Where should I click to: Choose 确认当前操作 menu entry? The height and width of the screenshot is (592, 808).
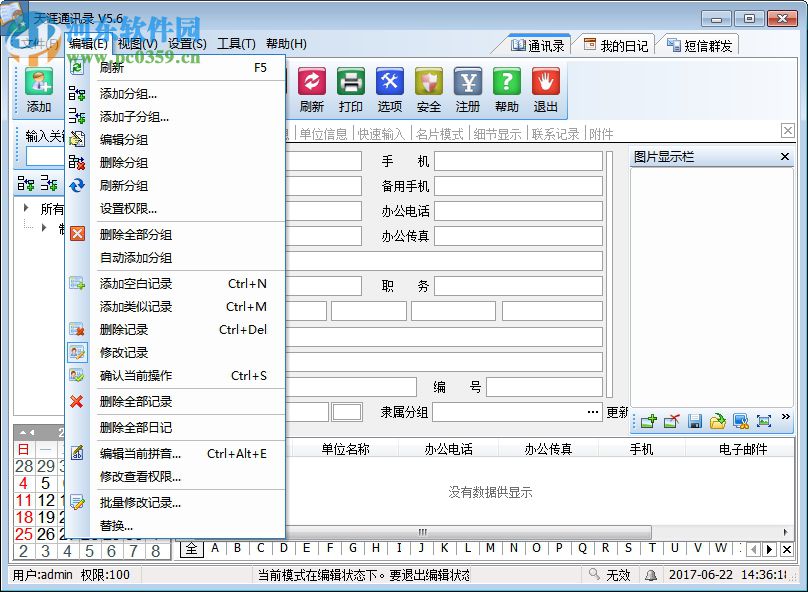(175, 376)
